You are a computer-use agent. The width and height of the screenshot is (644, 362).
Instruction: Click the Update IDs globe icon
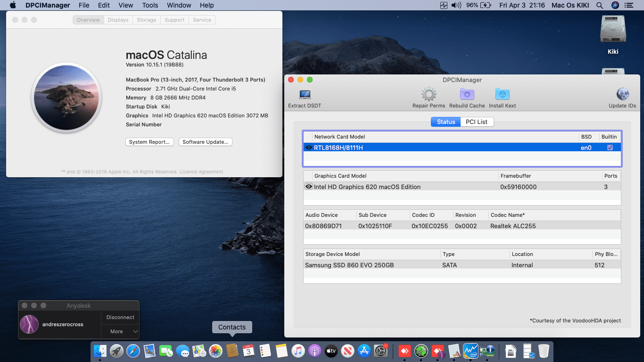[x=622, y=94]
